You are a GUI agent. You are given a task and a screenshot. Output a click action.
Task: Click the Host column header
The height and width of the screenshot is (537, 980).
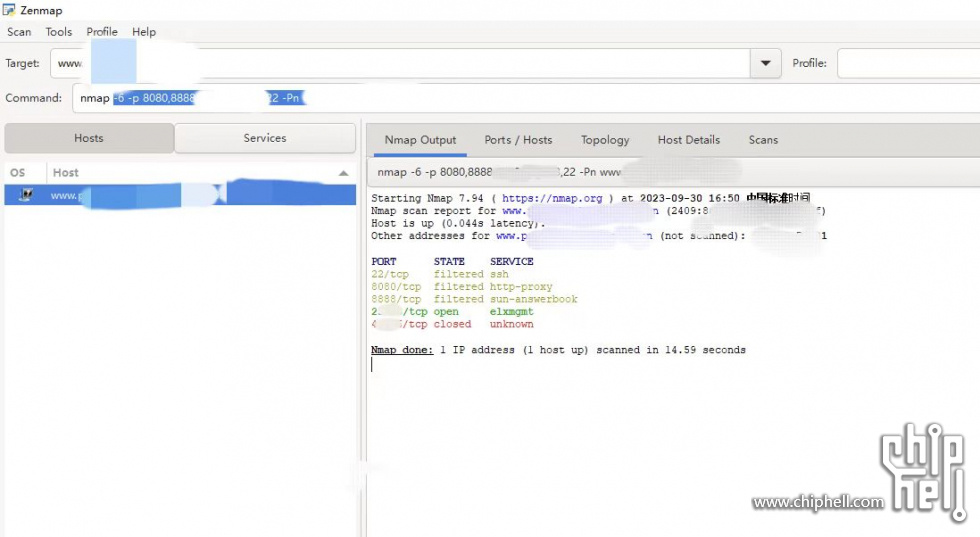tap(201, 173)
